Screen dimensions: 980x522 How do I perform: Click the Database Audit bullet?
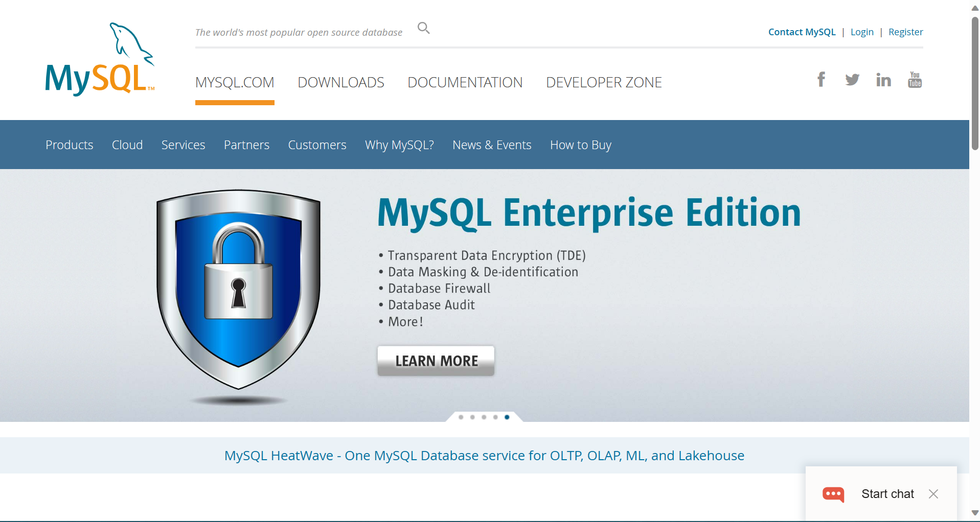[427, 305]
